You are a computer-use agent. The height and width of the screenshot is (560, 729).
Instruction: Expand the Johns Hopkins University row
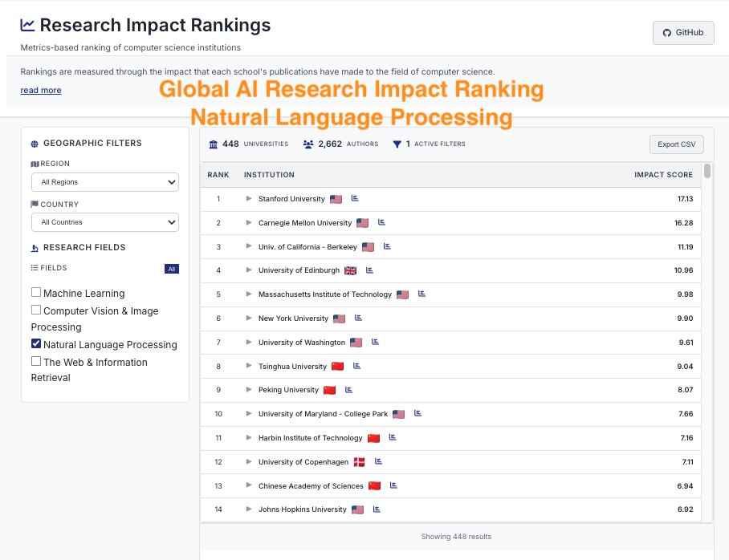249,509
